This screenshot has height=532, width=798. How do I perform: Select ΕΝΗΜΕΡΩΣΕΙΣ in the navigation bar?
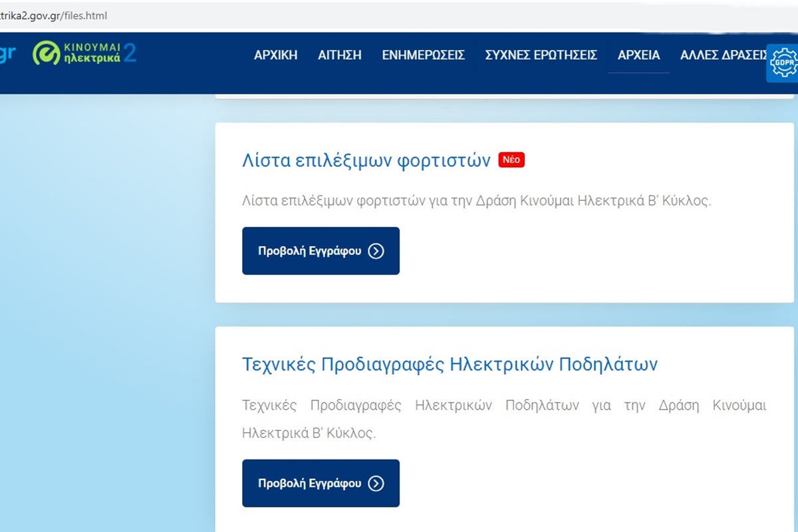[x=423, y=55]
